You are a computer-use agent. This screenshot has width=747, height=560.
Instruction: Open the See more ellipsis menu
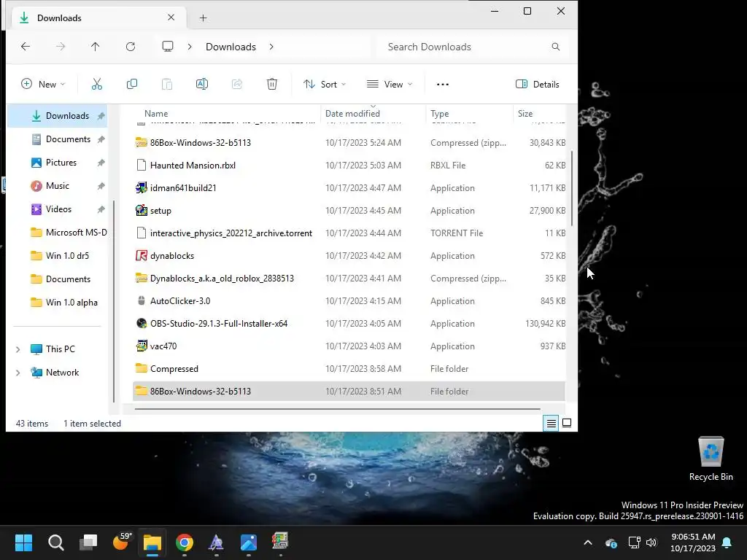point(443,85)
